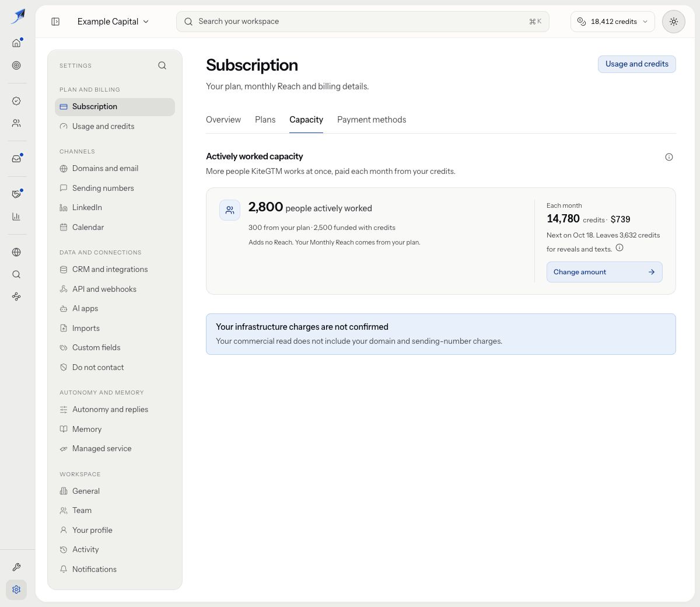Open the bar chart analytics icon
This screenshot has height=607, width=700.
16,217
